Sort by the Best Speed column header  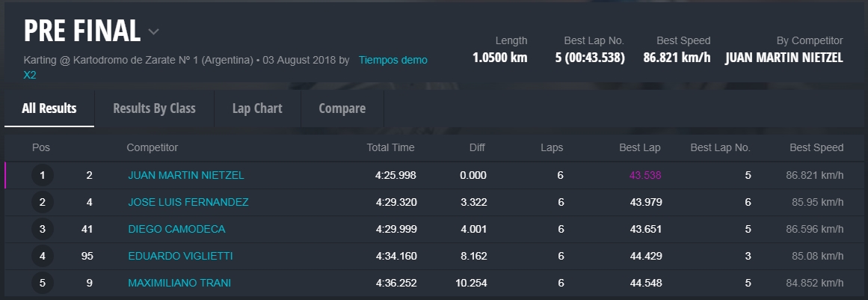point(816,148)
